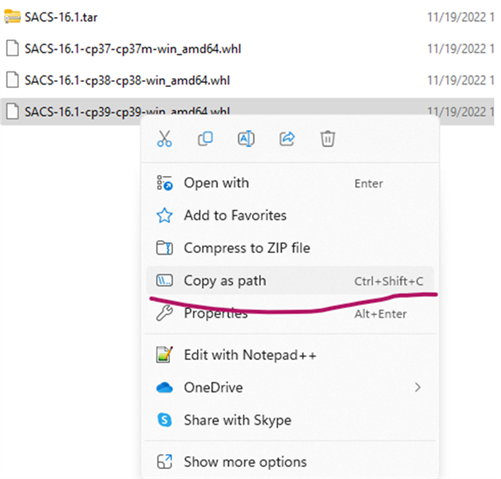
Task: Click the Skype logo icon
Action: coord(164,420)
